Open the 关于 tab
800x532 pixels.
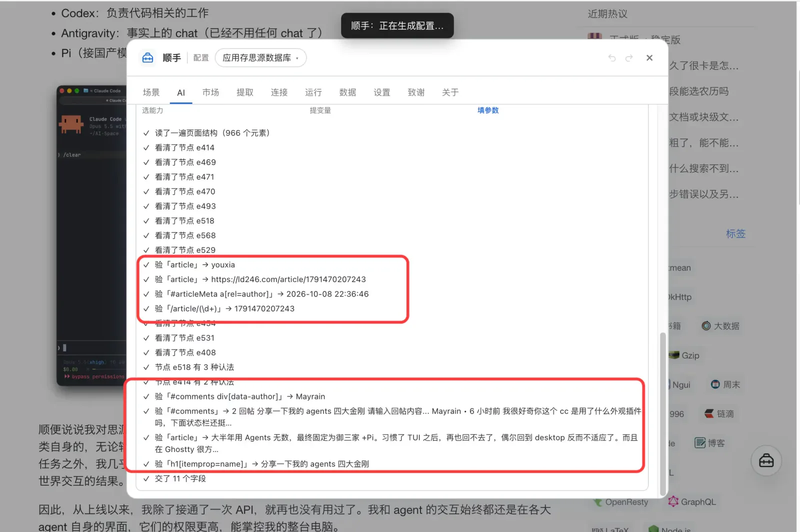[450, 92]
